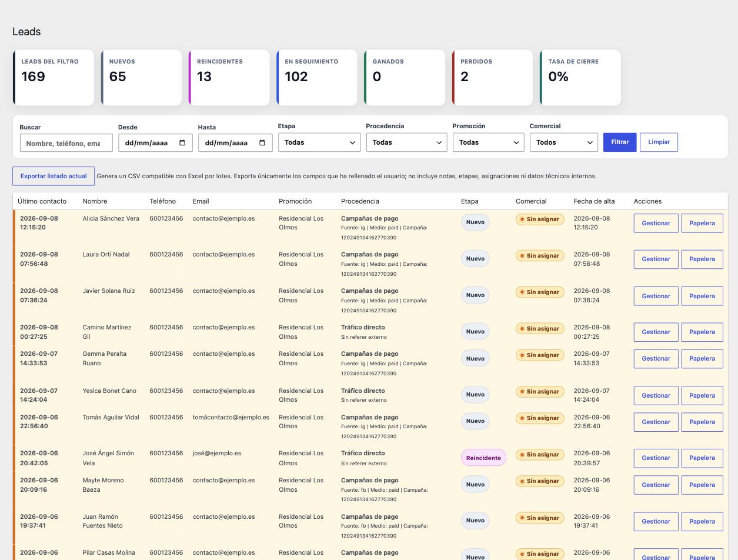The height and width of the screenshot is (560, 738).
Task: Click email tomácontacto@ejemplo.es
Action: 231,417
